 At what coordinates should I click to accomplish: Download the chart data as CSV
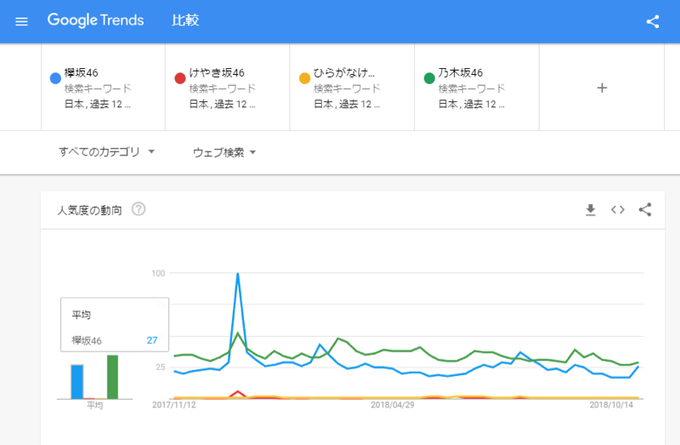591,210
